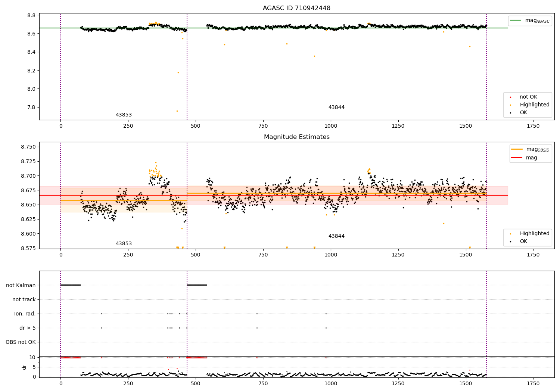This screenshot has height=392, width=560.
Task: Click obsid label 43853 in top plot
Action: tap(124, 115)
